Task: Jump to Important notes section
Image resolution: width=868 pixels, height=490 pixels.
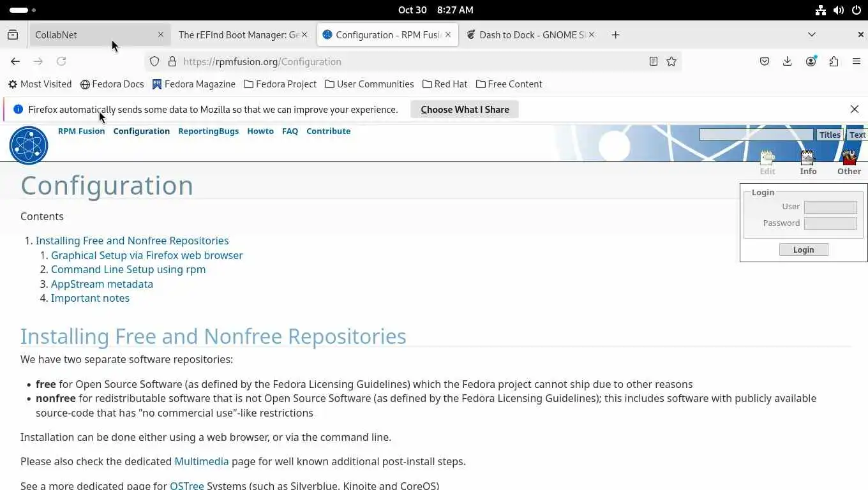Action: point(90,298)
